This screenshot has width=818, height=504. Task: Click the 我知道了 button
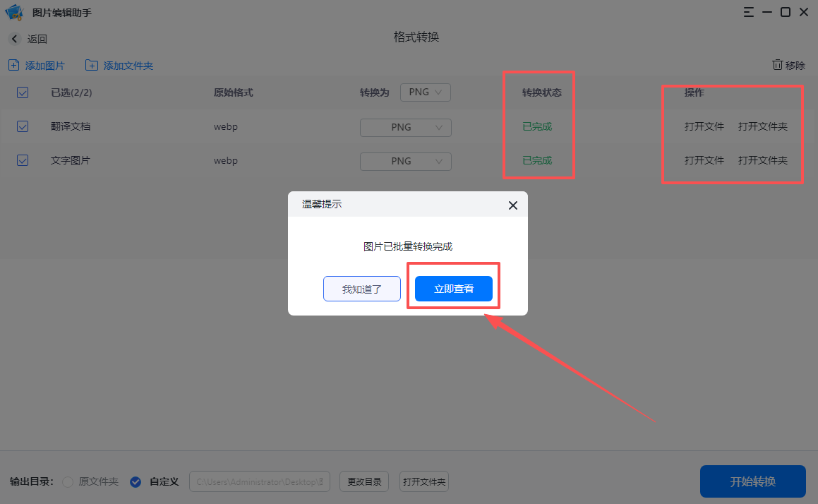[x=362, y=289]
